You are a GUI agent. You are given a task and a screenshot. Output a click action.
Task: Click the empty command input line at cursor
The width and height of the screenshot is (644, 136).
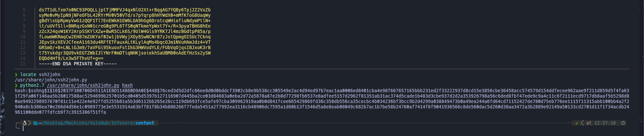322,129
